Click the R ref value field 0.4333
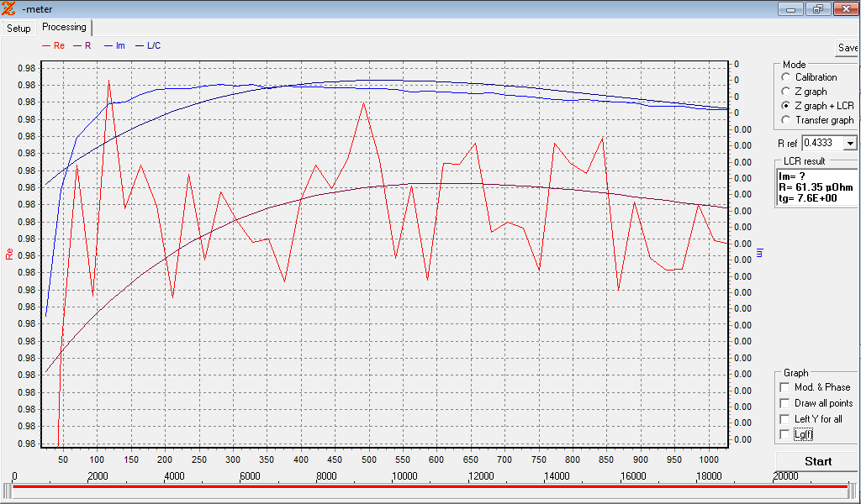Screen dimensions: 861x504 point(822,143)
